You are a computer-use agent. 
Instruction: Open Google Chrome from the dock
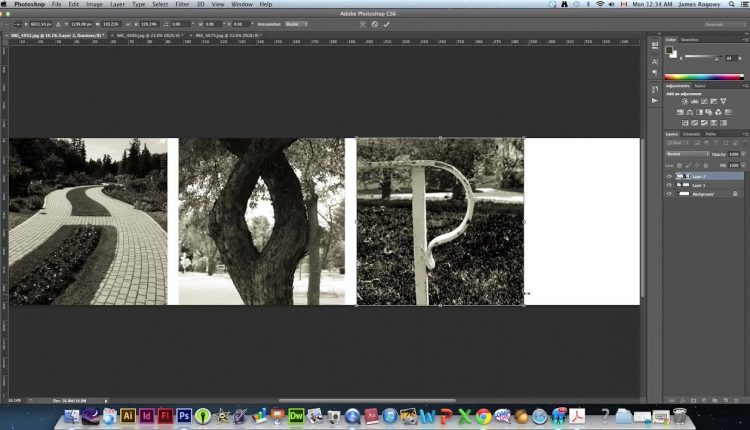point(483,416)
